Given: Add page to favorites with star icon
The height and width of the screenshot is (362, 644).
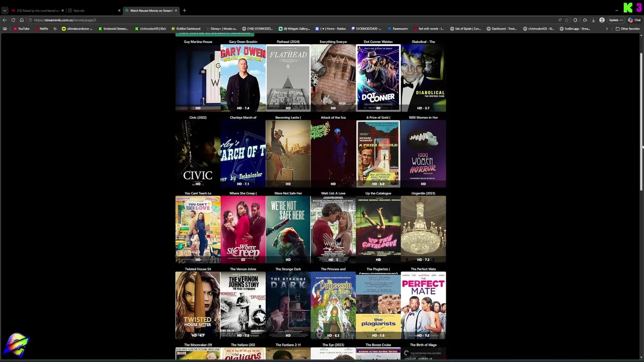Looking at the screenshot, I should [x=567, y=20].
